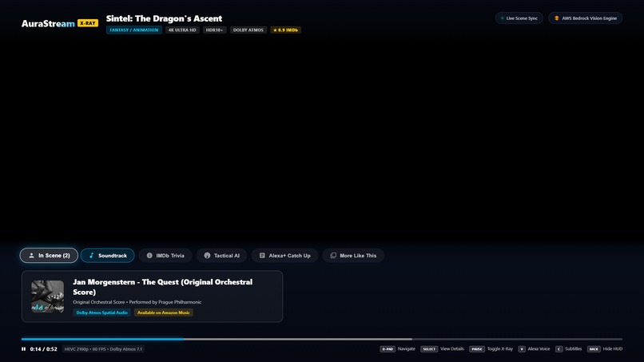Open the In Scene (2) tab
The height and width of the screenshot is (362, 644).
tap(49, 256)
